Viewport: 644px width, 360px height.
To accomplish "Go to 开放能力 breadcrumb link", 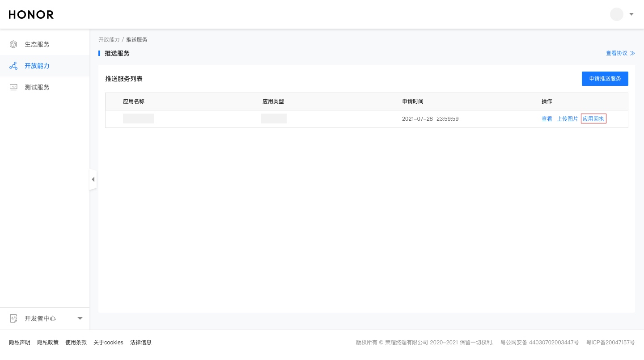I will 109,40.
